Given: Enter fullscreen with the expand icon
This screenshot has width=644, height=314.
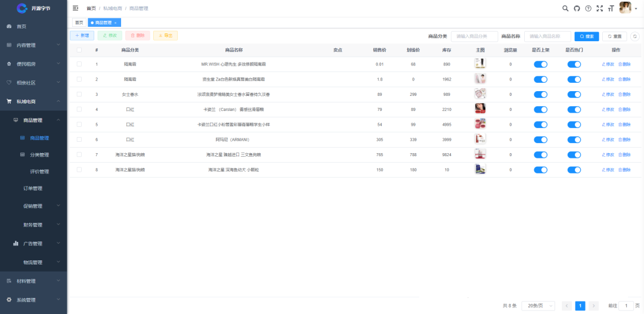Looking at the screenshot, I should tap(600, 8).
